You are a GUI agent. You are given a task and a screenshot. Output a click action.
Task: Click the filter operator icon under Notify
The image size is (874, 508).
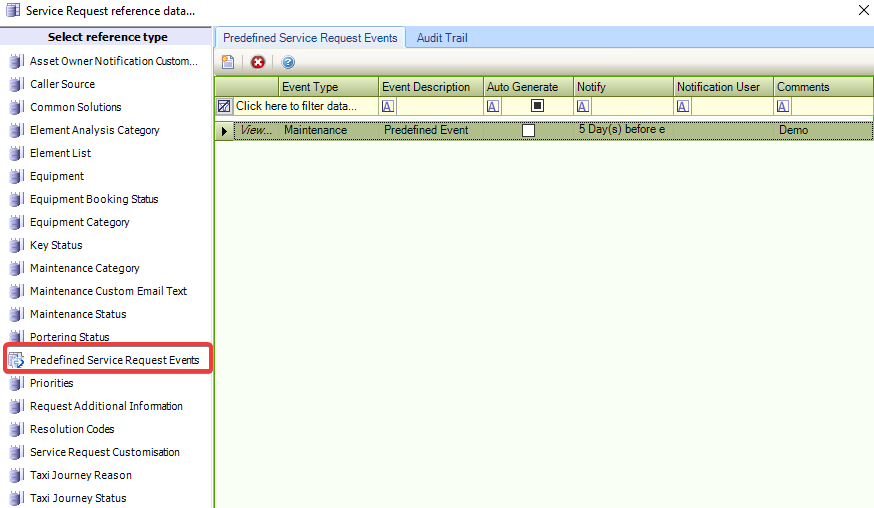coord(584,106)
